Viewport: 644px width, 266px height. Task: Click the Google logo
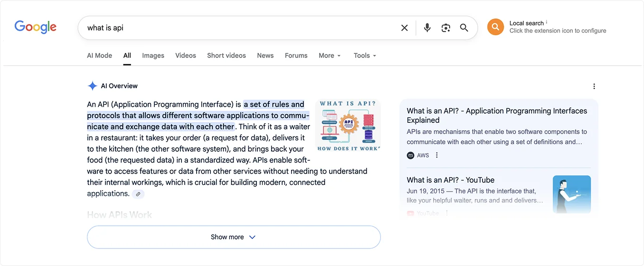36,27
